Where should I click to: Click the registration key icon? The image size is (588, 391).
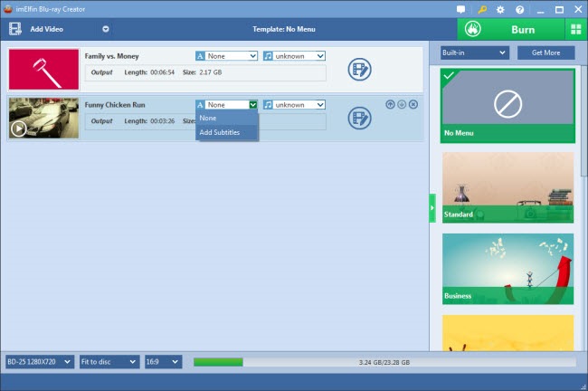point(482,9)
